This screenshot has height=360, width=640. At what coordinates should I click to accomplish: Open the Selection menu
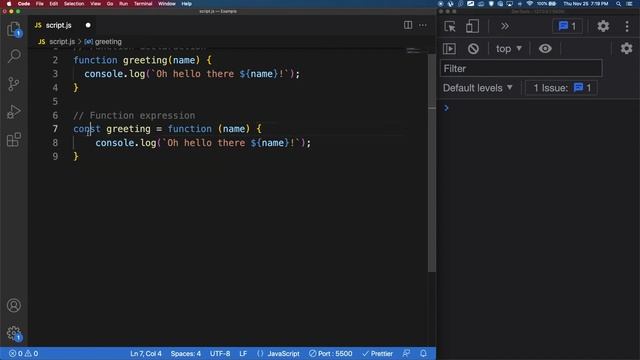click(x=74, y=4)
